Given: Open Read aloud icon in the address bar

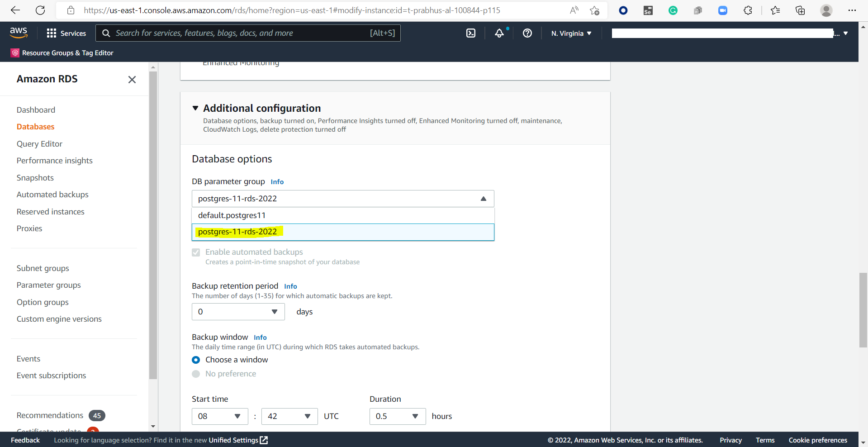Looking at the screenshot, I should 574,10.
